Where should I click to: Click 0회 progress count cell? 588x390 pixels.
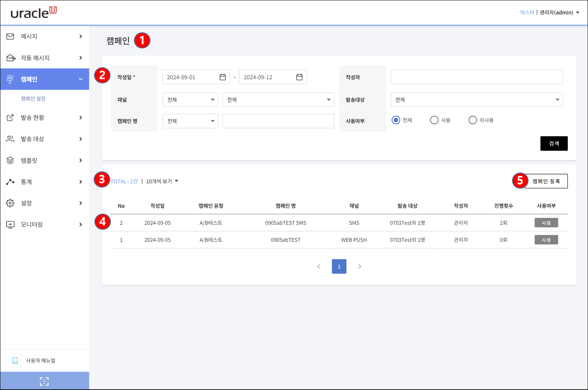[x=504, y=240]
